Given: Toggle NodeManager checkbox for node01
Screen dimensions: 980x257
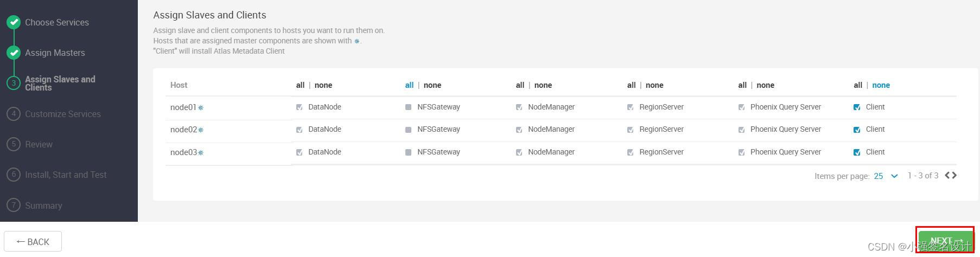Looking at the screenshot, I should (x=519, y=107).
